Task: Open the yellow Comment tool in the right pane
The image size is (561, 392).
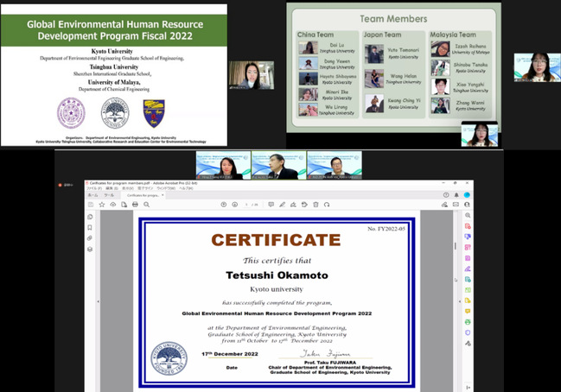Action: coord(468,311)
